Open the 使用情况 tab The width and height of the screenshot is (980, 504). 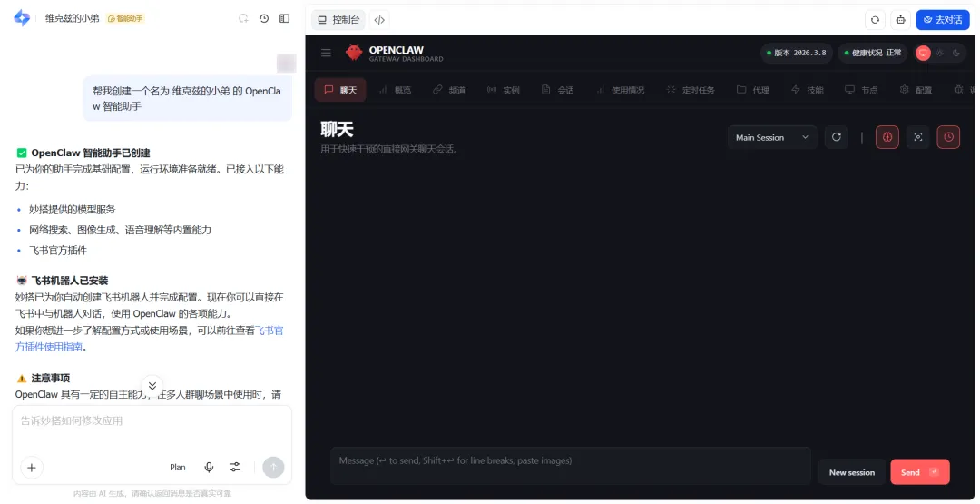pos(620,90)
